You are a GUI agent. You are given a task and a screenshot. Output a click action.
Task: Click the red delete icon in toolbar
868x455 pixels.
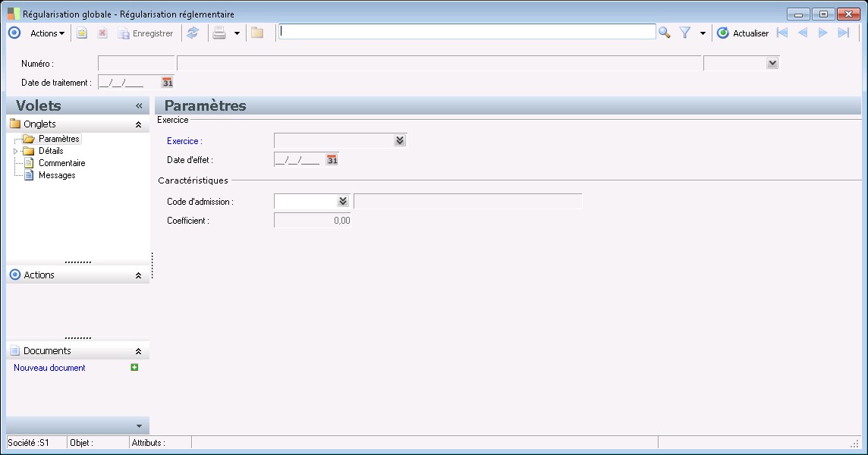point(102,33)
